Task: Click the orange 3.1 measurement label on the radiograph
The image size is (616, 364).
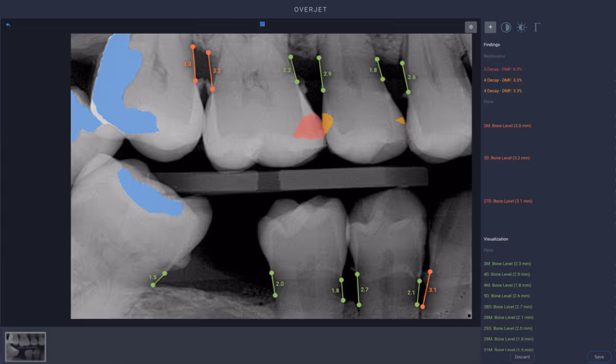Action: pyautogui.click(x=432, y=290)
